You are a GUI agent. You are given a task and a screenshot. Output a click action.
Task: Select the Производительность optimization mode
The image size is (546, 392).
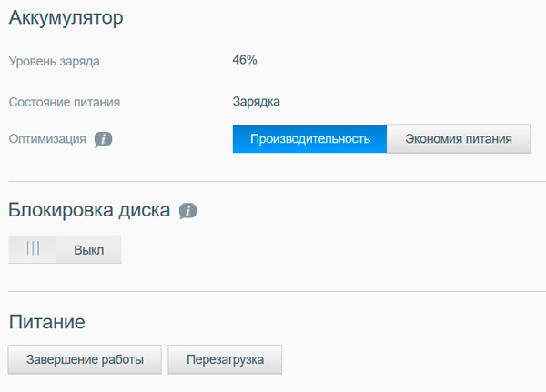click(x=309, y=139)
